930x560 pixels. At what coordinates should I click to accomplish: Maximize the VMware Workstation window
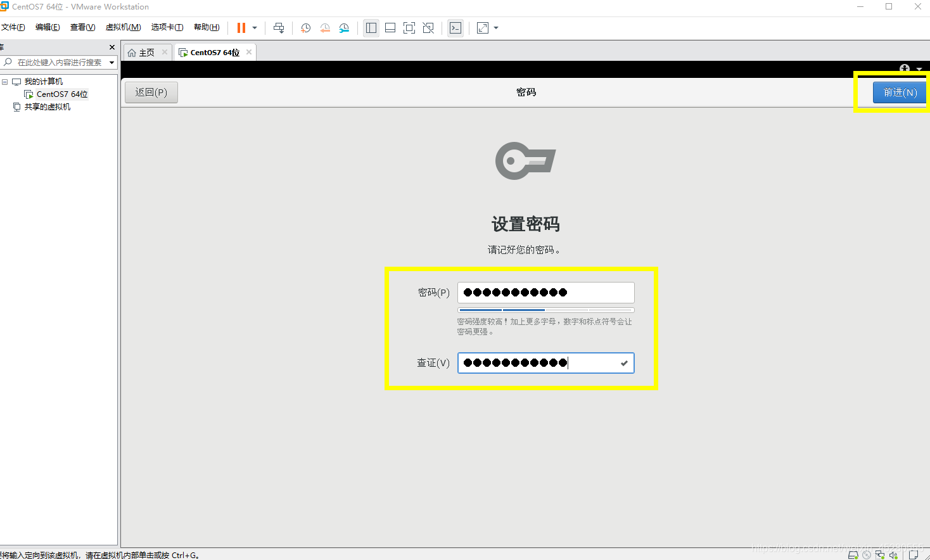click(x=889, y=7)
